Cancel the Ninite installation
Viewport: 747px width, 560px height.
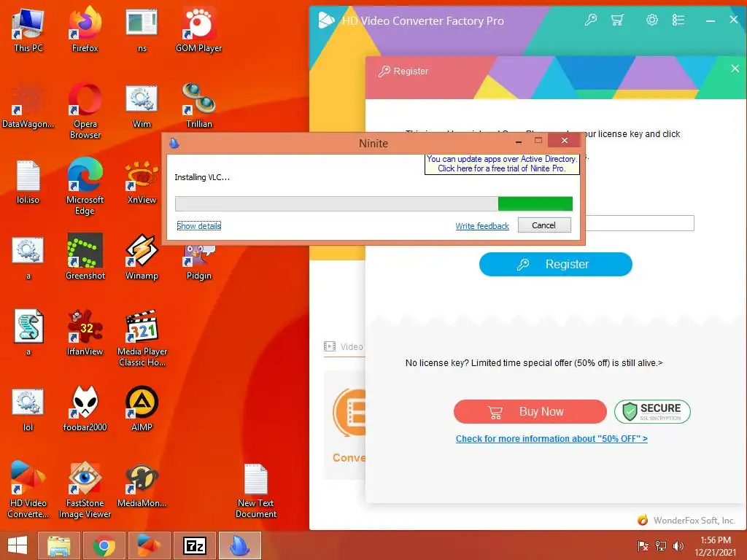coord(544,225)
